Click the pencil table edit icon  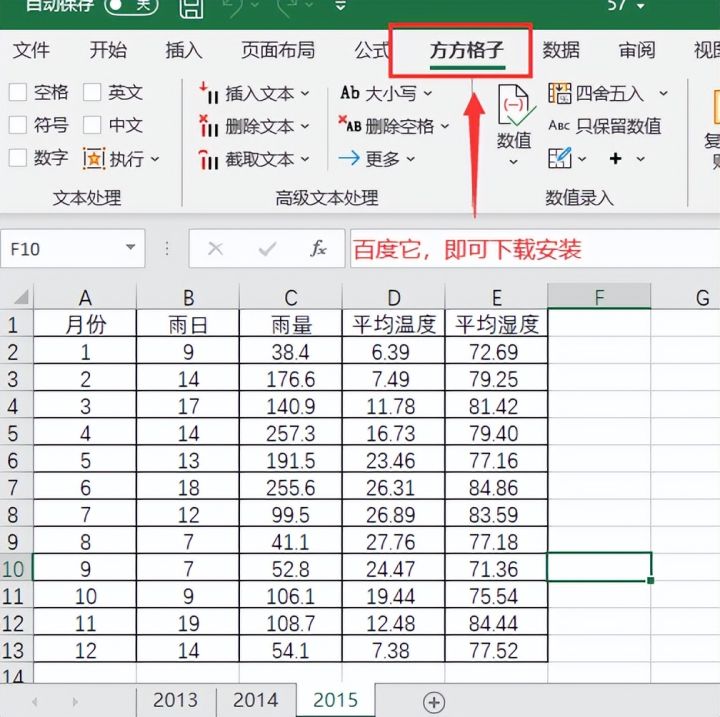560,158
